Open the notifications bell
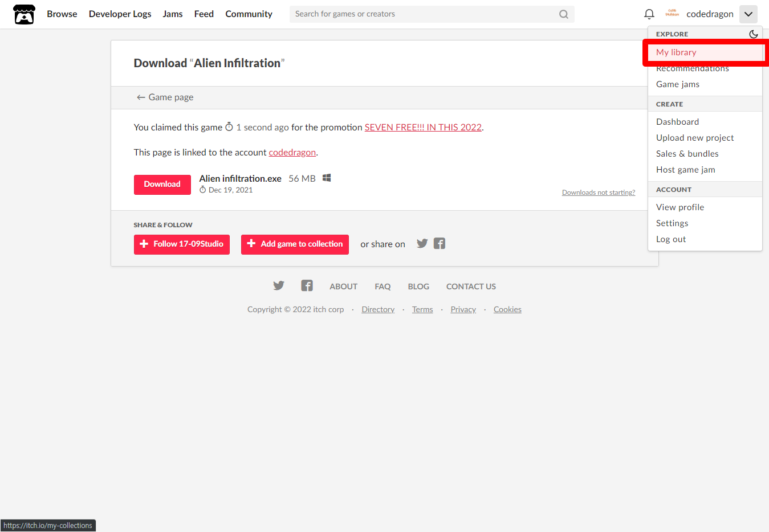769x532 pixels. (x=649, y=14)
